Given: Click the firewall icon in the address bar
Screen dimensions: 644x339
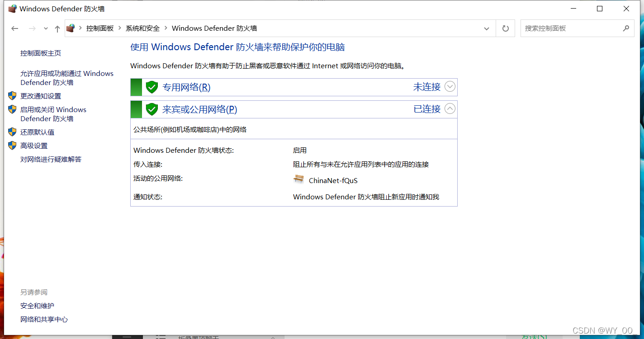Looking at the screenshot, I should coord(71,28).
